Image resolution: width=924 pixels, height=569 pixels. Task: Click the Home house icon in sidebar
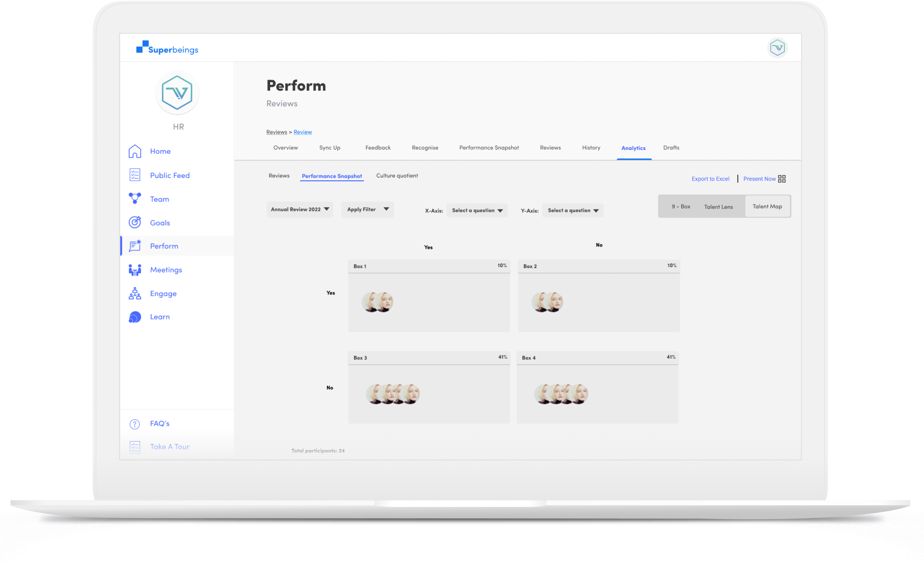click(x=135, y=151)
